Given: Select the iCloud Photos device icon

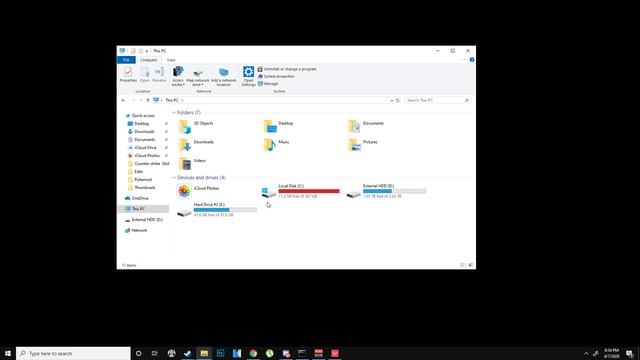Looking at the screenshot, I should (x=184, y=191).
